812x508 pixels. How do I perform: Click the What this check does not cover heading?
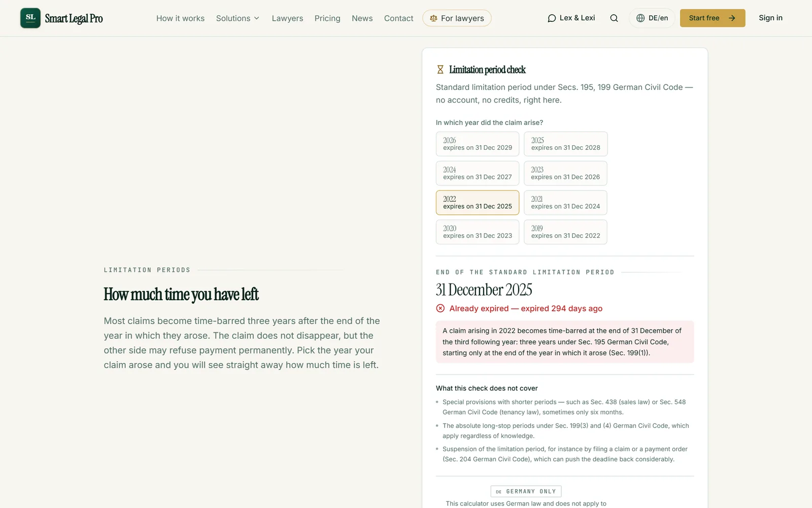pyautogui.click(x=487, y=388)
